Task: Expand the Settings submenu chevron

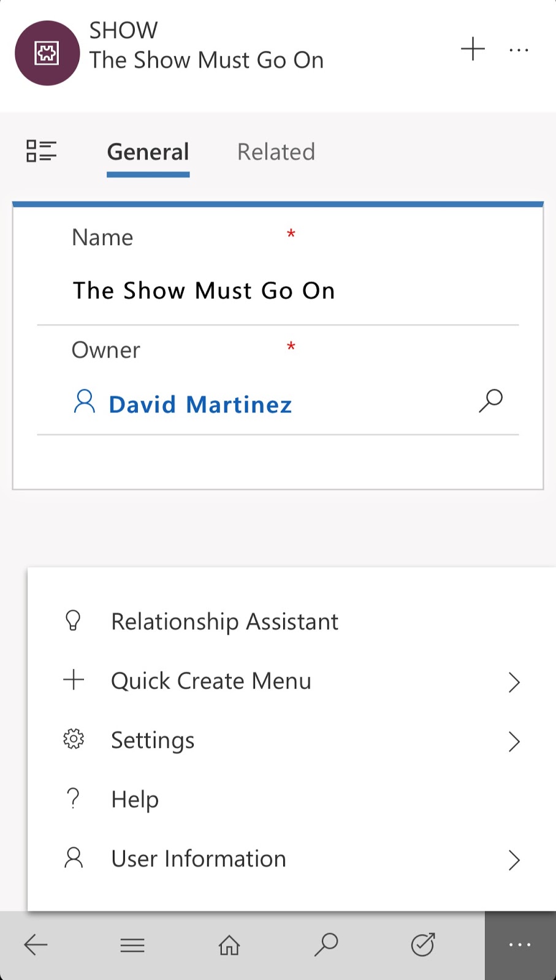Action: [x=514, y=741]
